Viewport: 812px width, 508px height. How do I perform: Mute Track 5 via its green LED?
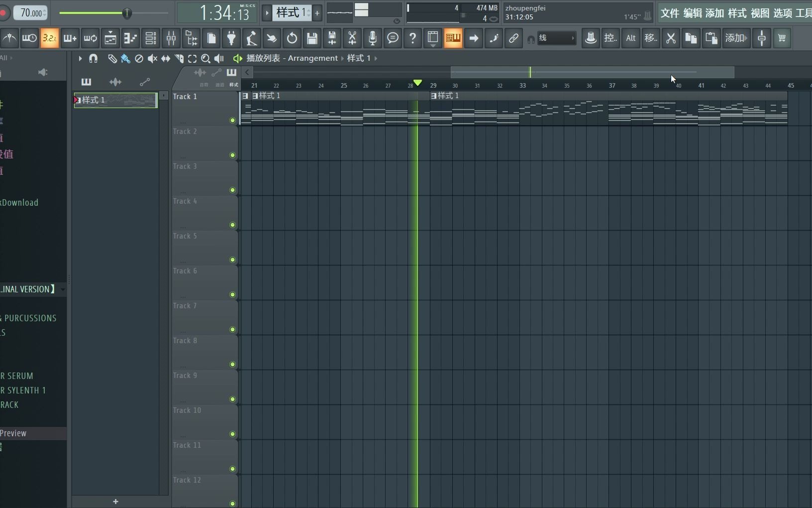(x=232, y=260)
